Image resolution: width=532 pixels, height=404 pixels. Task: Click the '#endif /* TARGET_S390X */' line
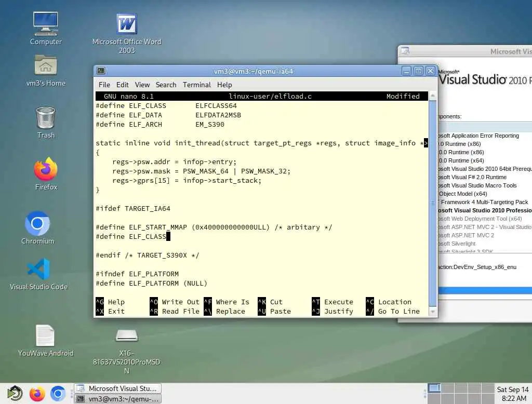148,255
